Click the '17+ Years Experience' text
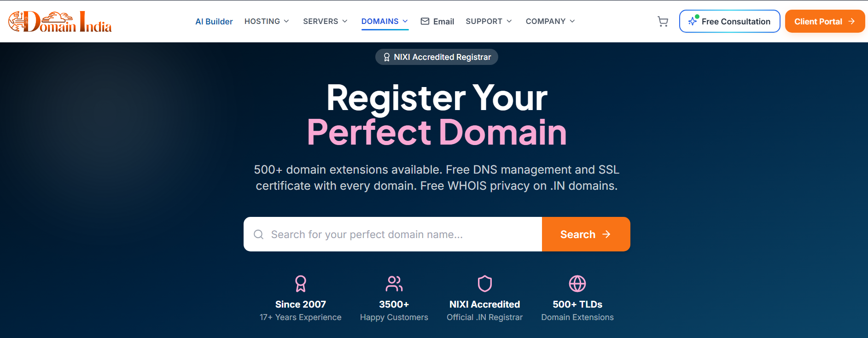Image resolution: width=868 pixels, height=338 pixels. (x=301, y=317)
